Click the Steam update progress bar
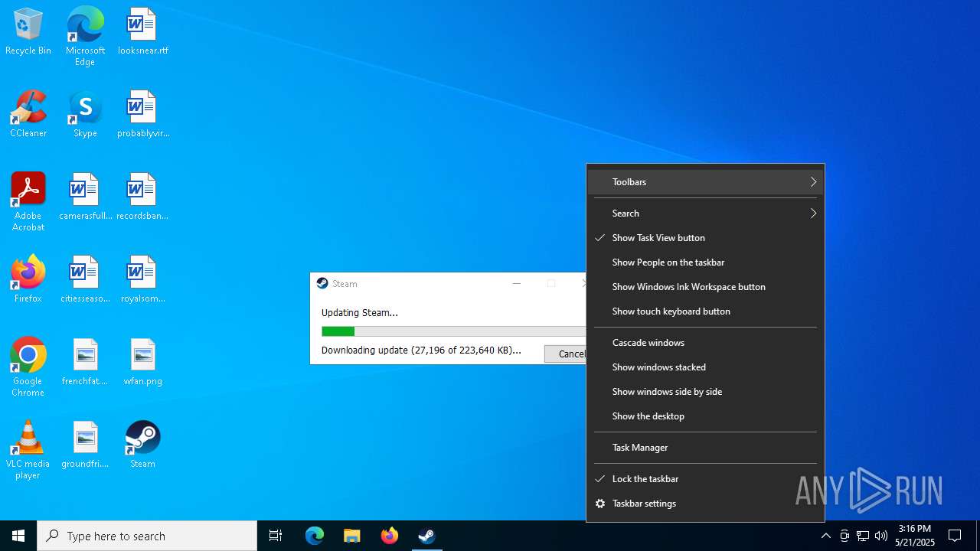The image size is (980, 551). (x=453, y=331)
